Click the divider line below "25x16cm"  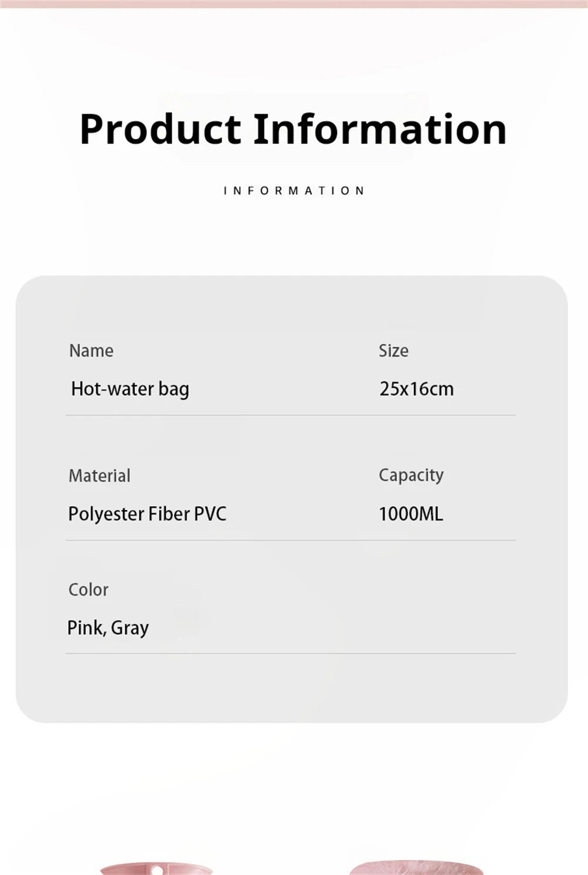pos(447,415)
